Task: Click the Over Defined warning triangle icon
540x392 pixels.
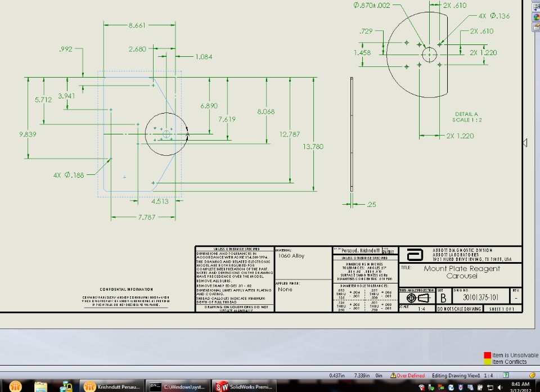Action: click(x=393, y=375)
